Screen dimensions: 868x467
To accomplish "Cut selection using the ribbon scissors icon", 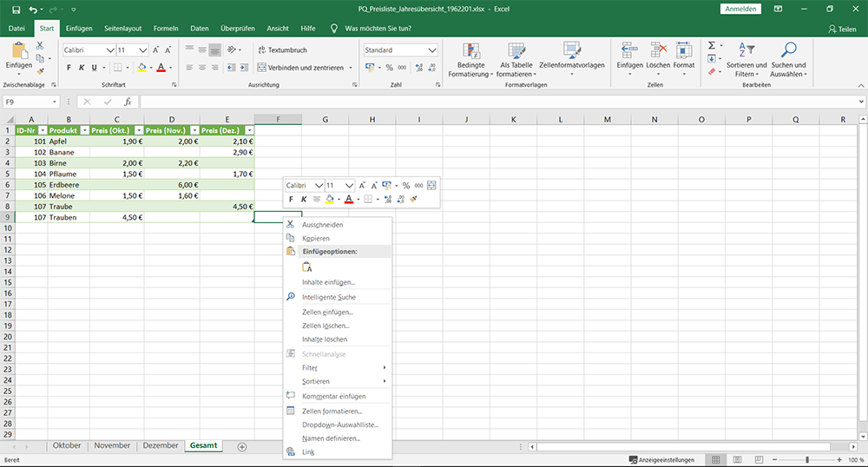I will pos(40,45).
